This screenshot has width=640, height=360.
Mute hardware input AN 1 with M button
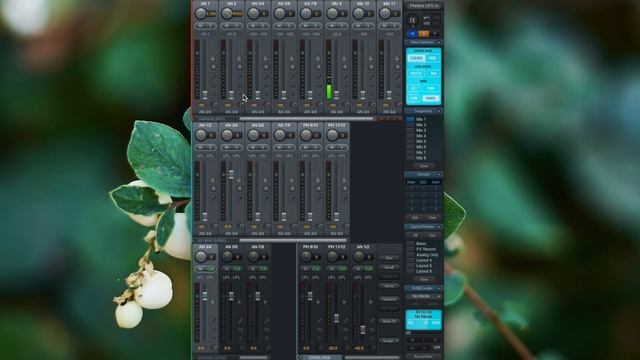coord(200,26)
